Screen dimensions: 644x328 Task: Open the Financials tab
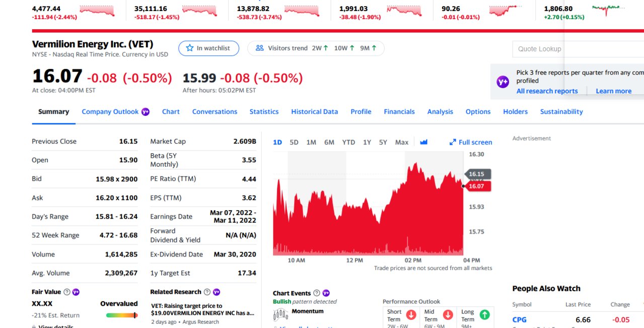[x=399, y=112]
